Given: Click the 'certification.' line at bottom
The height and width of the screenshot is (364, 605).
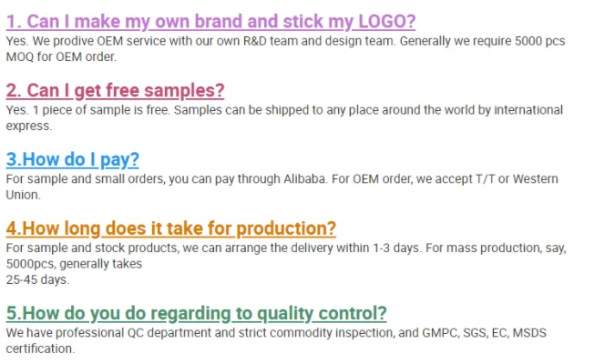Looking at the screenshot, I should click(41, 349).
